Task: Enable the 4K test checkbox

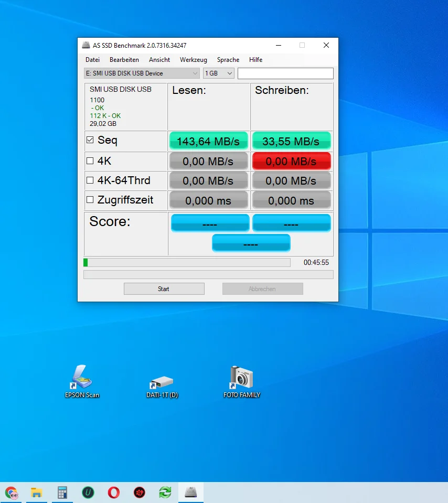Action: [x=90, y=160]
